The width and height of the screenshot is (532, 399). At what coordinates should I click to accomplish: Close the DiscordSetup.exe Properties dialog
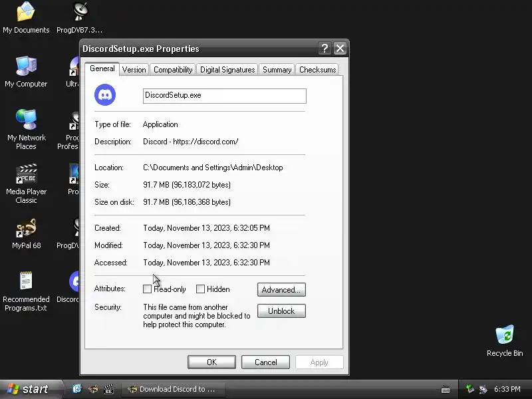(340, 49)
